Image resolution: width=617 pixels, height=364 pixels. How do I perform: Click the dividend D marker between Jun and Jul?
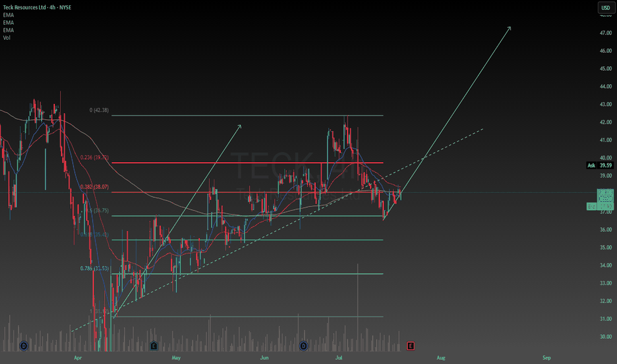[x=303, y=346]
